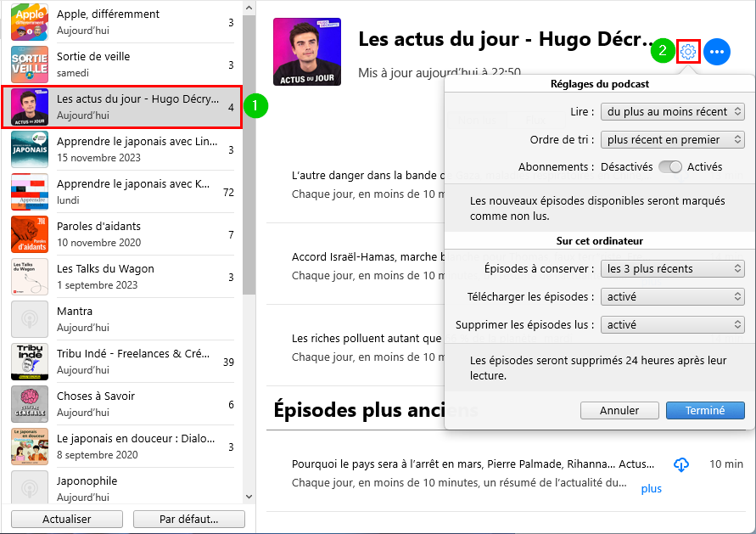Click the plus link in episode description

click(652, 489)
